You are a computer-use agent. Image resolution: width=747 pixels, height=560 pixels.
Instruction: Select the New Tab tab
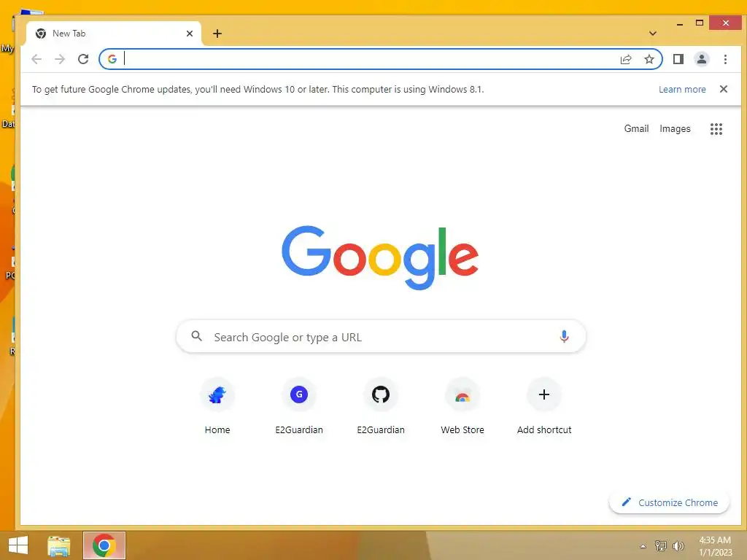[115, 34]
